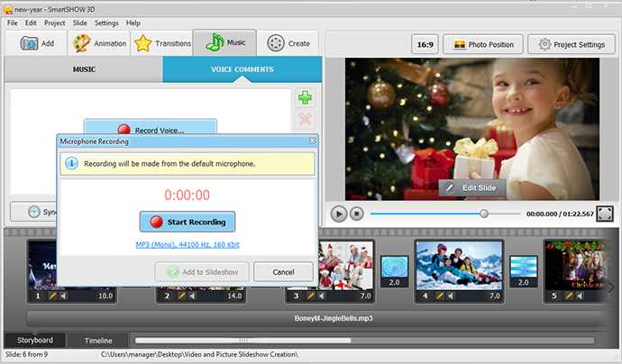Open the File menu

[x=13, y=23]
